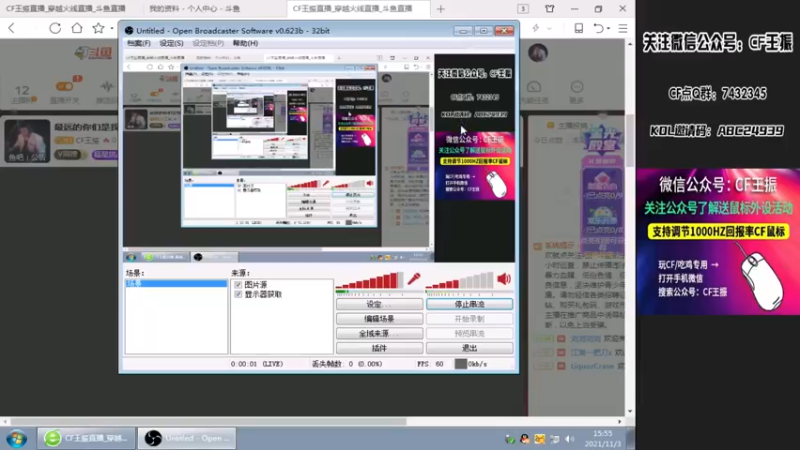The width and height of the screenshot is (800, 450).
Task: Click the 编辑场景 edit scene button
Action: tap(379, 319)
